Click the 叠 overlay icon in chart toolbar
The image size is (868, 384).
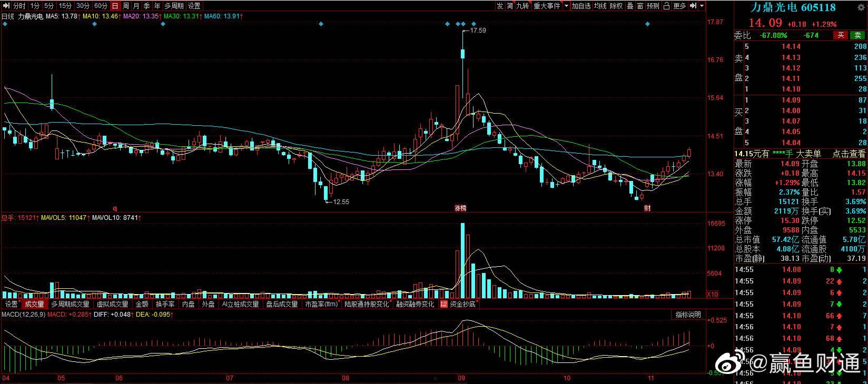click(630, 6)
